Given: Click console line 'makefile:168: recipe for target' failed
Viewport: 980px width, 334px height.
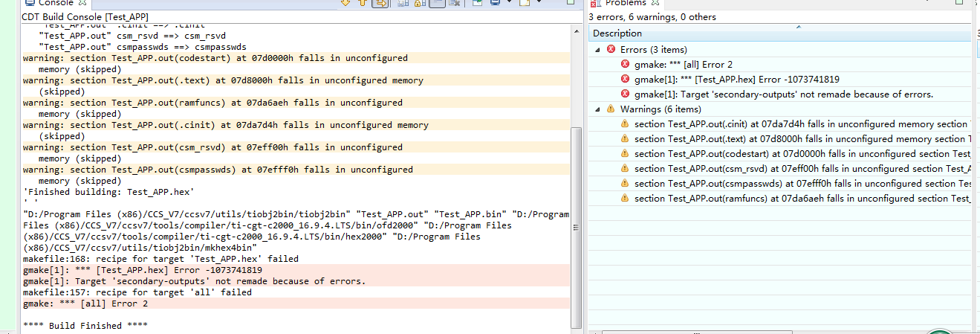Looking at the screenshot, I should 160,259.
